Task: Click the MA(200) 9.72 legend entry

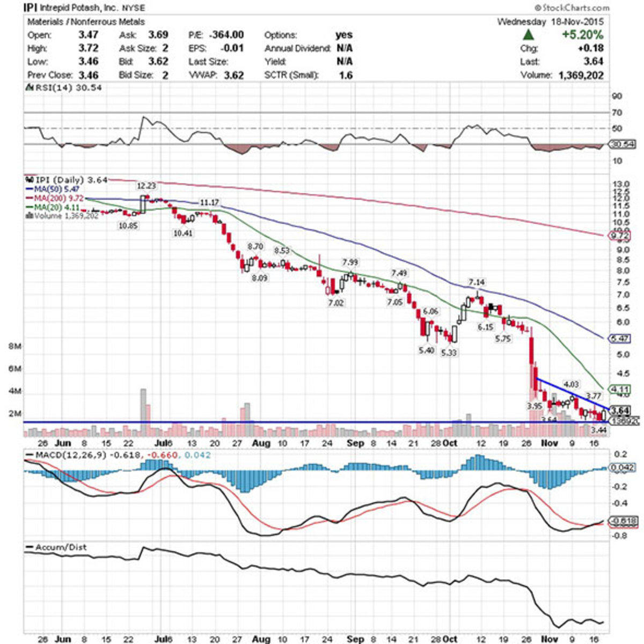Action: pos(55,199)
